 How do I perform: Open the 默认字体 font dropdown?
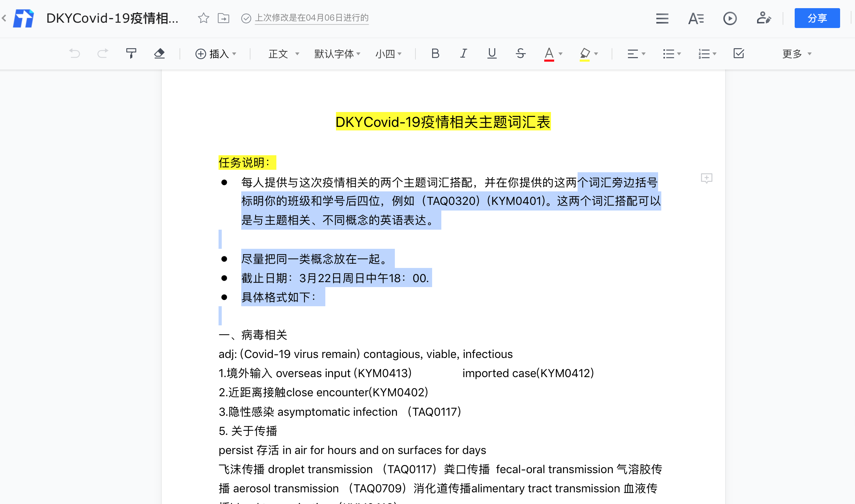(337, 54)
